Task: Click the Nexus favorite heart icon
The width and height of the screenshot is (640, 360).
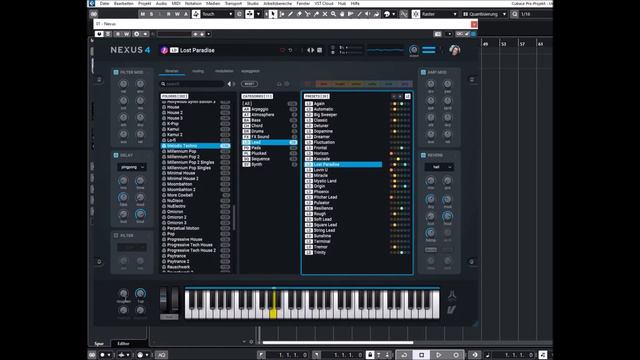Action: 282,50
